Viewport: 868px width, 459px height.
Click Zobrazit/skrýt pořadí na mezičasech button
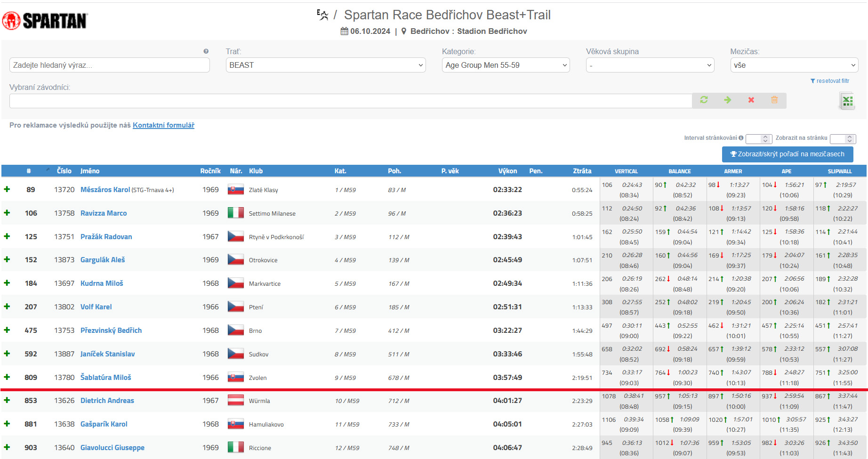[788, 154]
